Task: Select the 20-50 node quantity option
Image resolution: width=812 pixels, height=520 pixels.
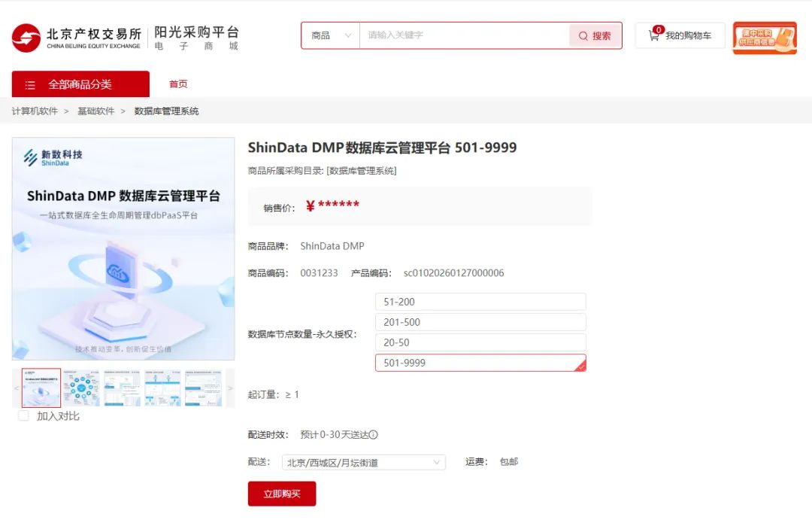Action: [x=480, y=342]
